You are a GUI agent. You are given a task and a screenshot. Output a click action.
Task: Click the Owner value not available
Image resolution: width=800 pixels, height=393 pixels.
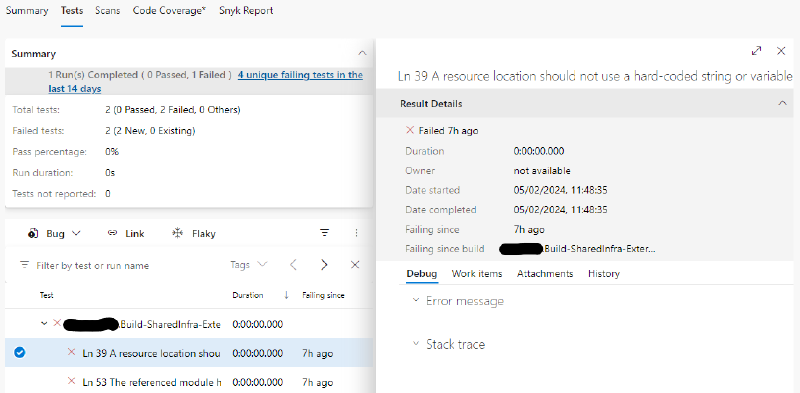pos(542,170)
